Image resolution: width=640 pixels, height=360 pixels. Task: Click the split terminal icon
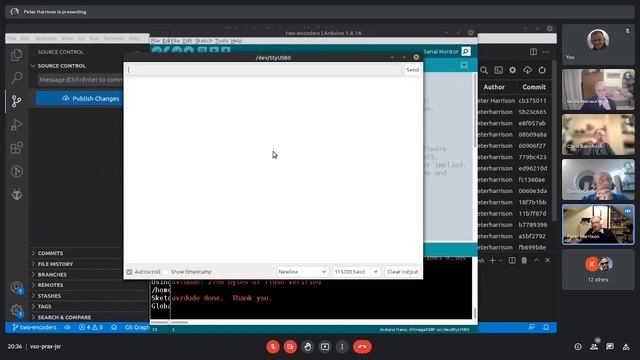pos(512,260)
